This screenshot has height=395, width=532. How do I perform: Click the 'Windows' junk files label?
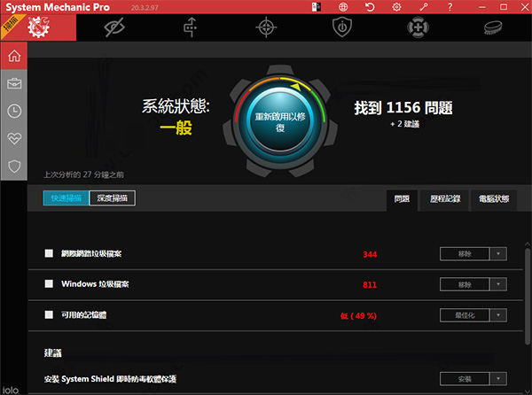click(95, 284)
